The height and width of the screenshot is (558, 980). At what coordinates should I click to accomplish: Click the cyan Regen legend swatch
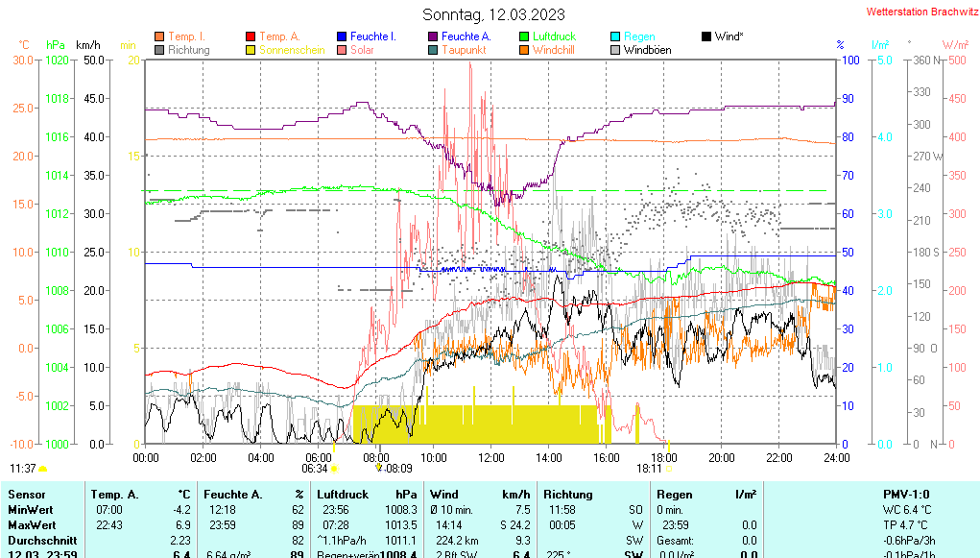[x=615, y=36]
